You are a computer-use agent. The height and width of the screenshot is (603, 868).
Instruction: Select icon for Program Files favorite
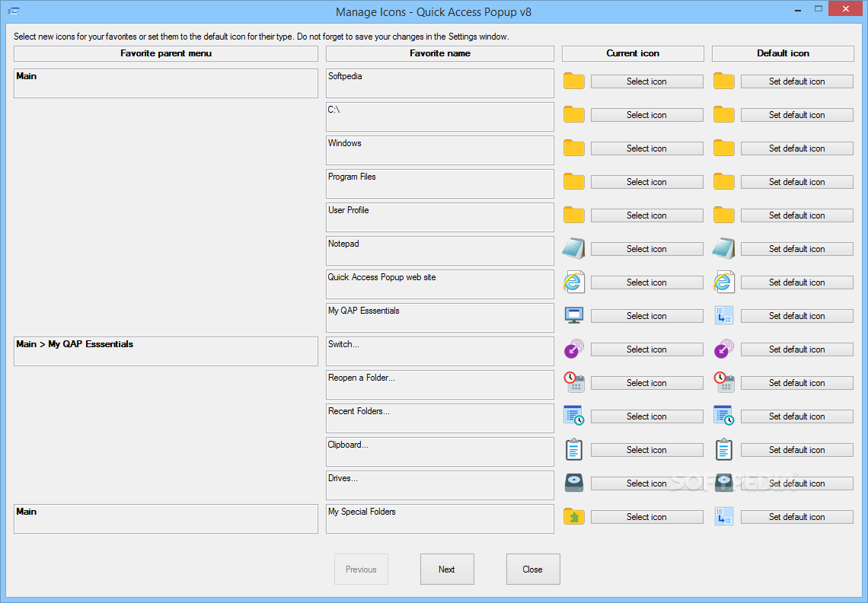(646, 182)
